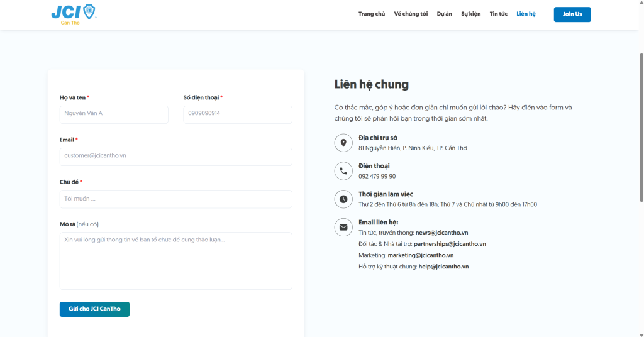
Task: Open the Dự án menu item
Action: [444, 14]
